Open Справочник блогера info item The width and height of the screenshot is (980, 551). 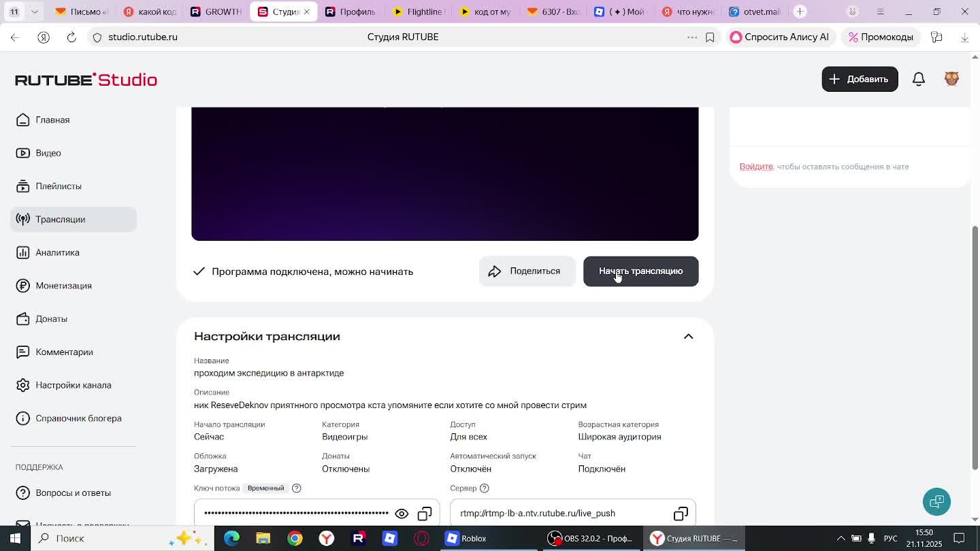73,418
